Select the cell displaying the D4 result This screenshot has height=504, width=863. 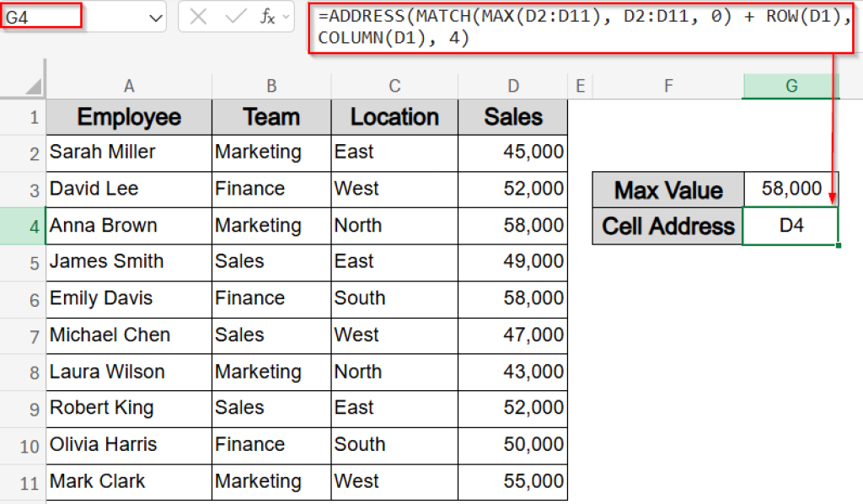791,226
